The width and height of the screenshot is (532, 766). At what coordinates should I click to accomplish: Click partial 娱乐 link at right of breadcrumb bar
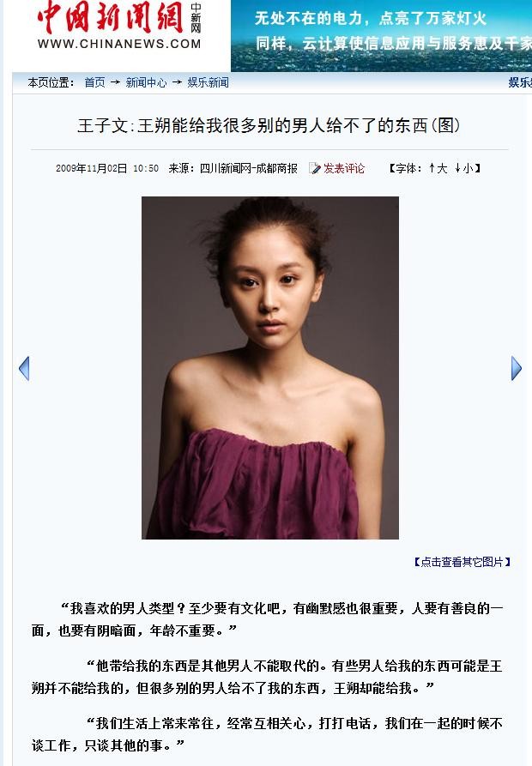pos(520,82)
